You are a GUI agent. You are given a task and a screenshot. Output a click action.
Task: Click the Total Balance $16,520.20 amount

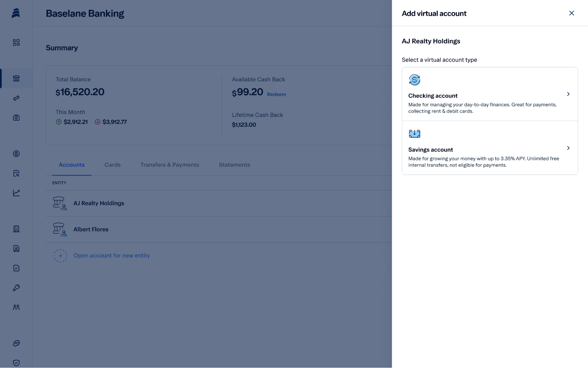click(80, 92)
